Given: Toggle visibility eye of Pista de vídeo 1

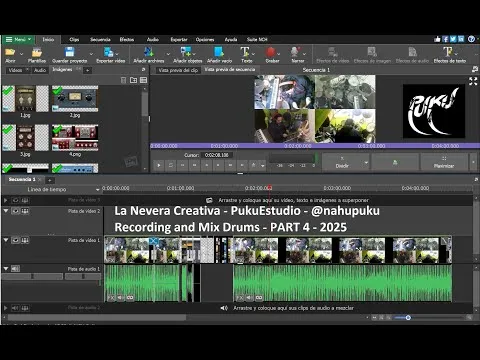Looking at the screenshot, I should (15, 240).
